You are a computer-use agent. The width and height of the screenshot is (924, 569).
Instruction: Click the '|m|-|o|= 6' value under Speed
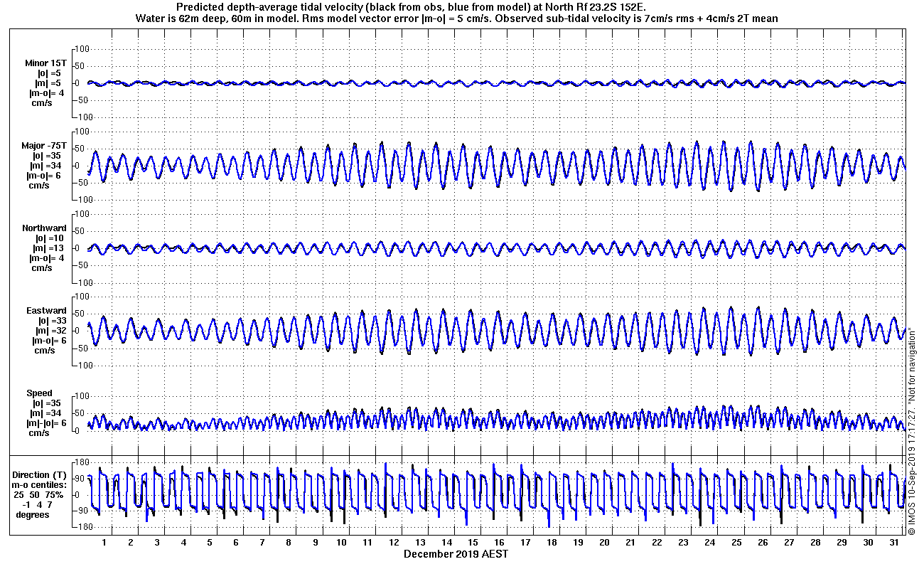point(46,423)
